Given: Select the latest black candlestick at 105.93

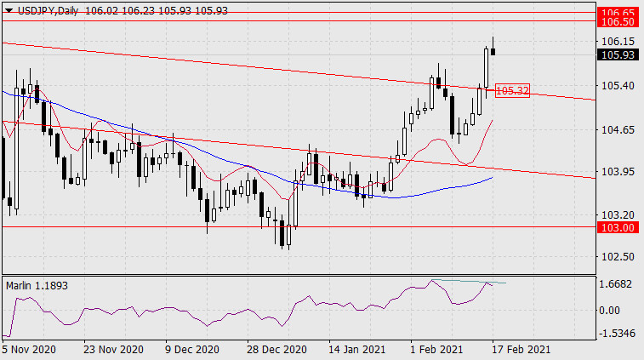Looking at the screenshot, I should pyautogui.click(x=493, y=50).
